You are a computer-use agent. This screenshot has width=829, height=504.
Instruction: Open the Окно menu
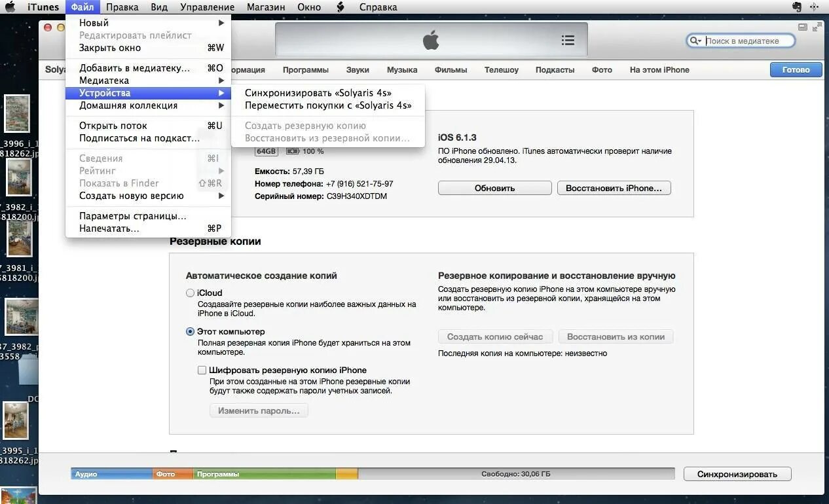point(308,7)
